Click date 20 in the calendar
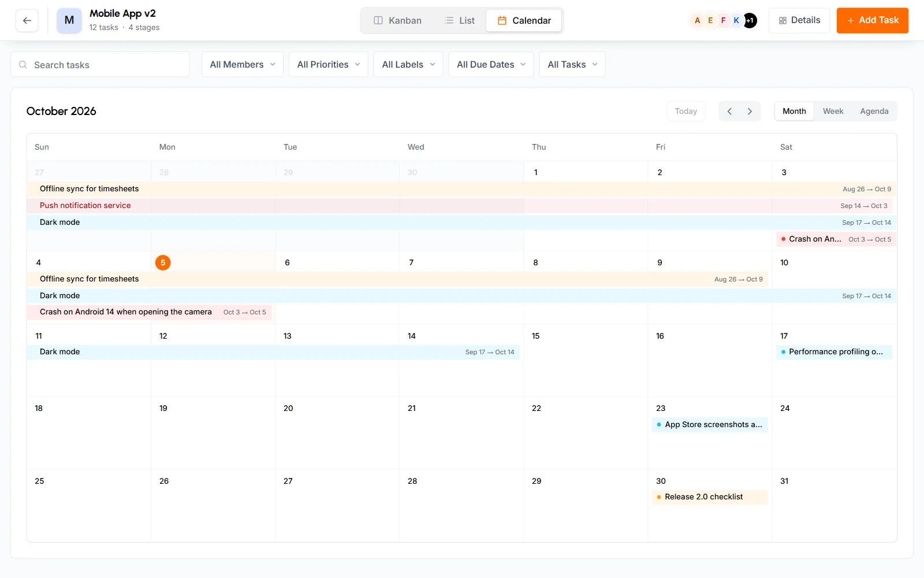924x578 pixels. 288,408
